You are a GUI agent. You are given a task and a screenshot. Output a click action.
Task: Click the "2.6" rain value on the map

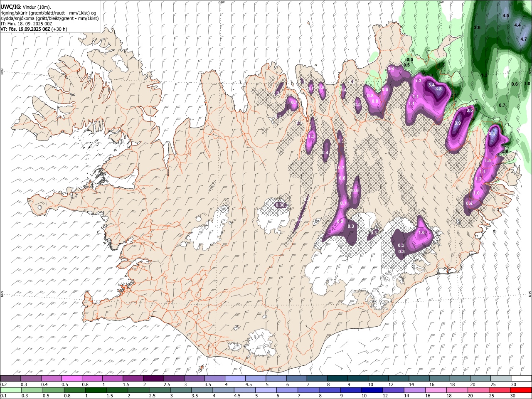click(x=477, y=27)
